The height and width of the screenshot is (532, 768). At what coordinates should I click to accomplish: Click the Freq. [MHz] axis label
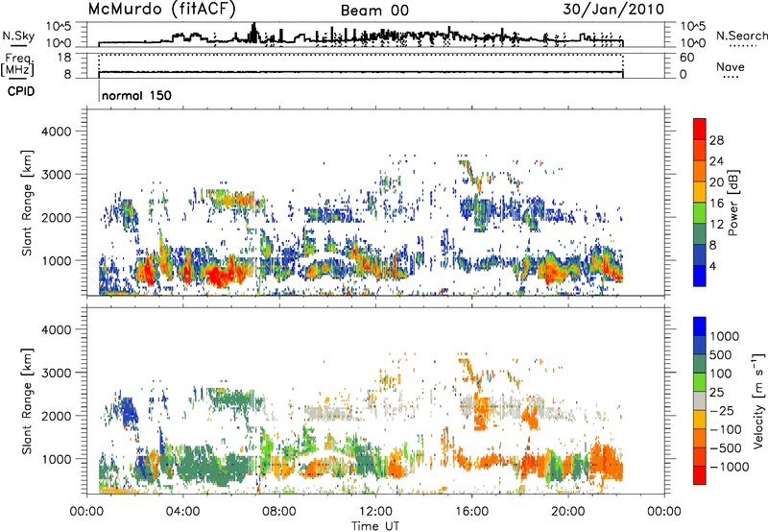pyautogui.click(x=17, y=65)
